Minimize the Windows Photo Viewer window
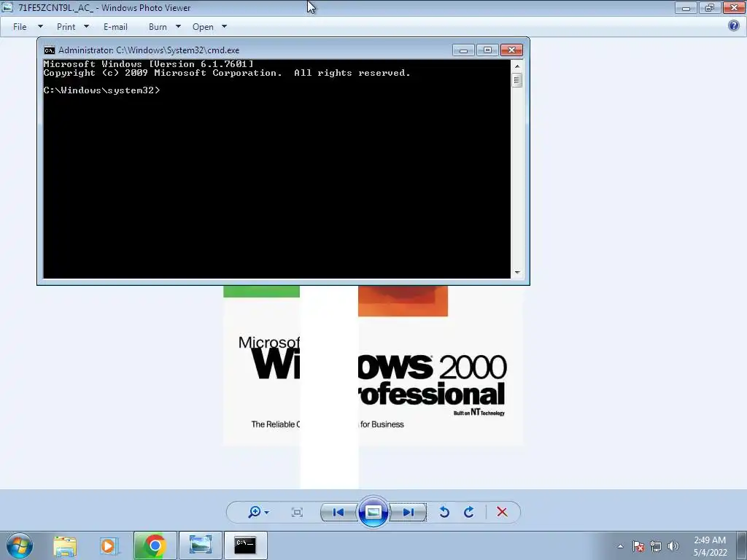Image resolution: width=747 pixels, height=560 pixels. point(686,7)
